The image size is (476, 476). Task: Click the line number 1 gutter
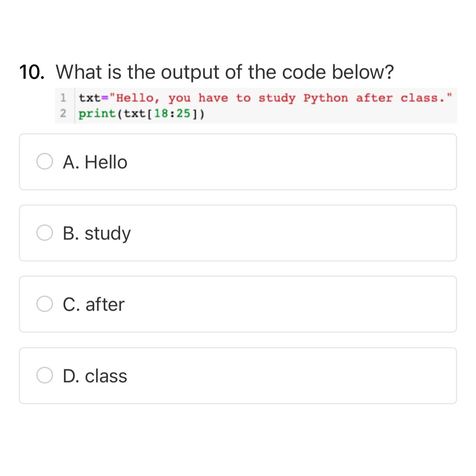[63, 97]
